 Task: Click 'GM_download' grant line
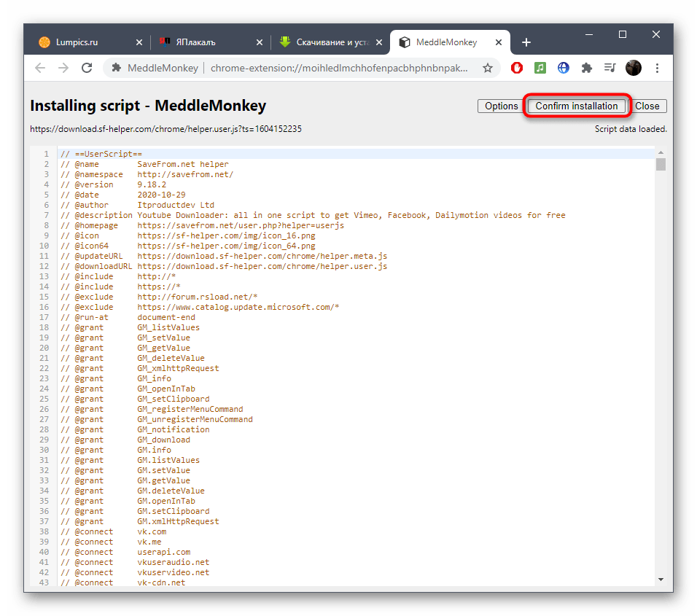(x=163, y=440)
